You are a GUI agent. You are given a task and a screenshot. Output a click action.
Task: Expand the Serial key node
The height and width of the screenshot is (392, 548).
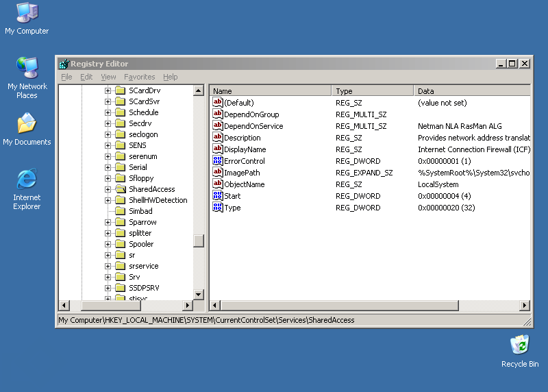point(108,167)
